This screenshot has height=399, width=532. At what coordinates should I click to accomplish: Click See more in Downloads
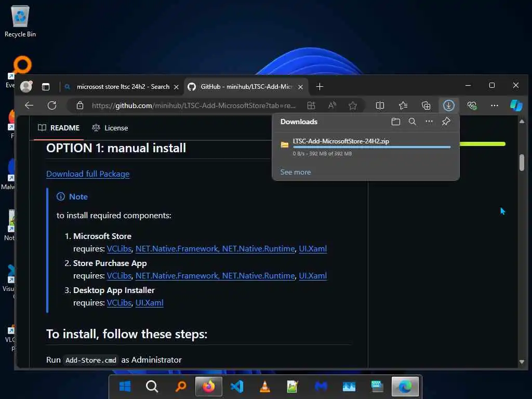[295, 172]
